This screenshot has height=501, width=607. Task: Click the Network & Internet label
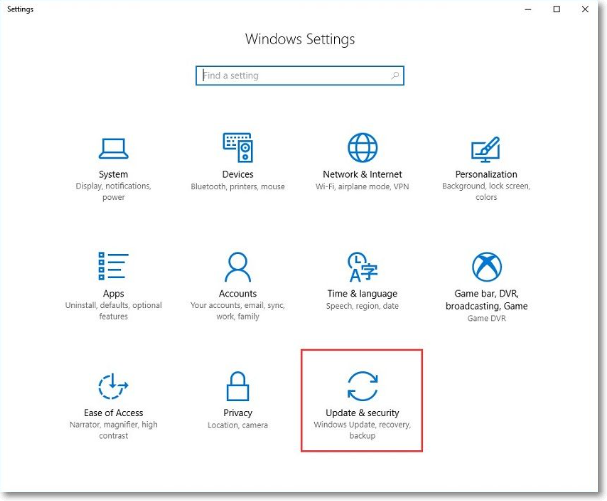coord(362,174)
